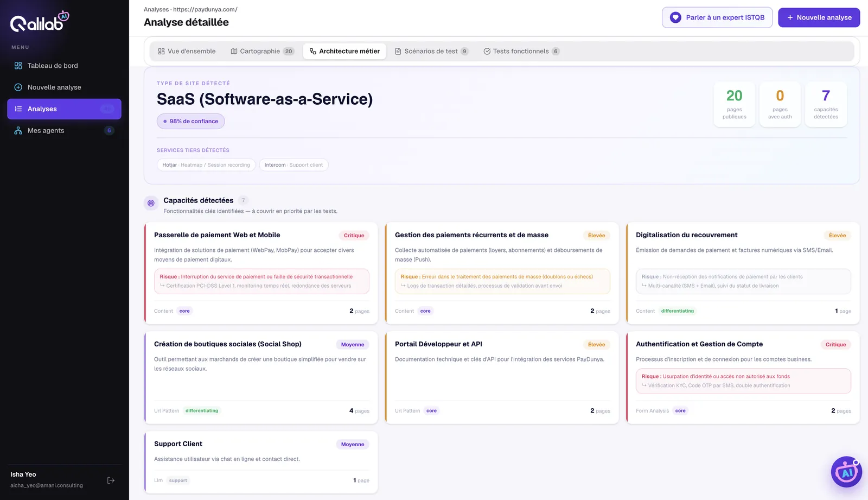Click the 98% de confiance badge

[x=191, y=122]
